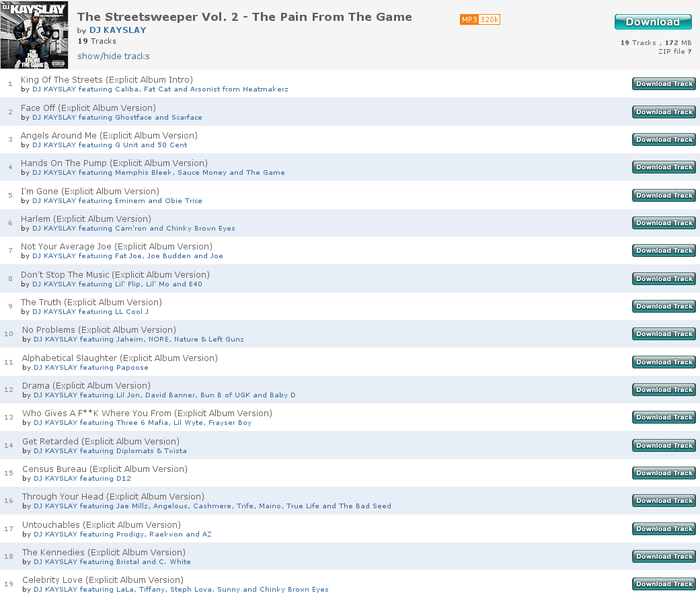The height and width of the screenshot is (593, 700).
Task: Download track Alphabetical Slaughter
Action: (664, 362)
